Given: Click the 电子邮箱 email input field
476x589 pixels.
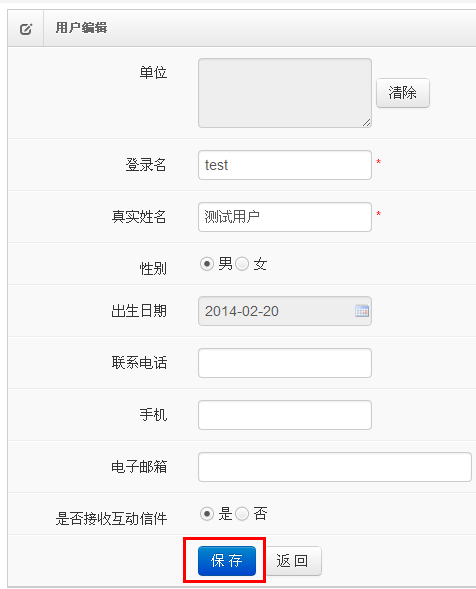Looking at the screenshot, I should click(x=335, y=467).
